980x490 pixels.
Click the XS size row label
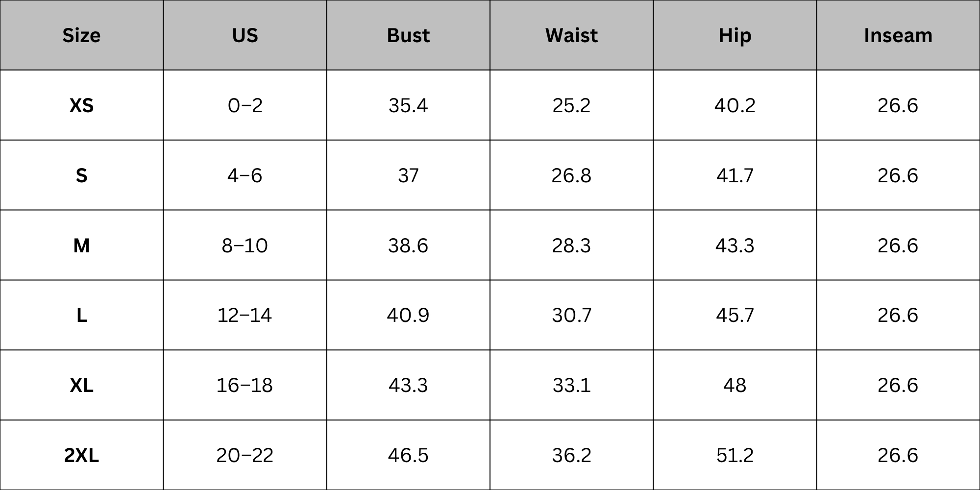coord(81,105)
